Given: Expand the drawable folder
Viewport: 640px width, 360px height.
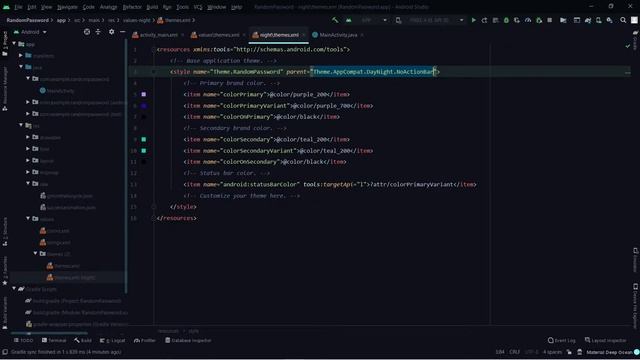Looking at the screenshot, I should click(x=28, y=137).
